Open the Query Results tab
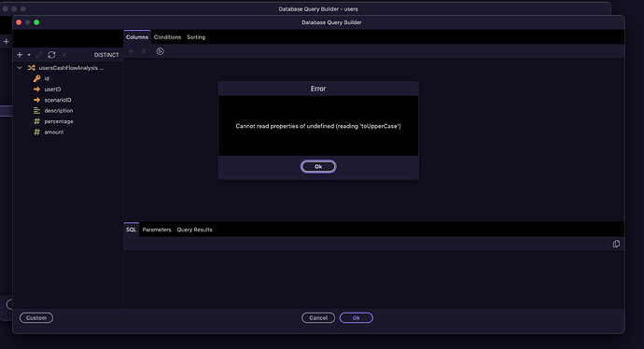This screenshot has width=644, height=349. pyautogui.click(x=195, y=230)
